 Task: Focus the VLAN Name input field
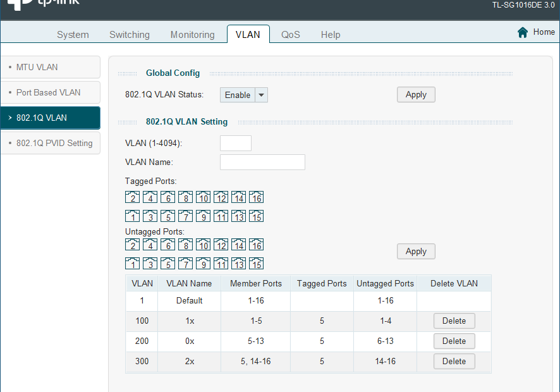click(262, 162)
